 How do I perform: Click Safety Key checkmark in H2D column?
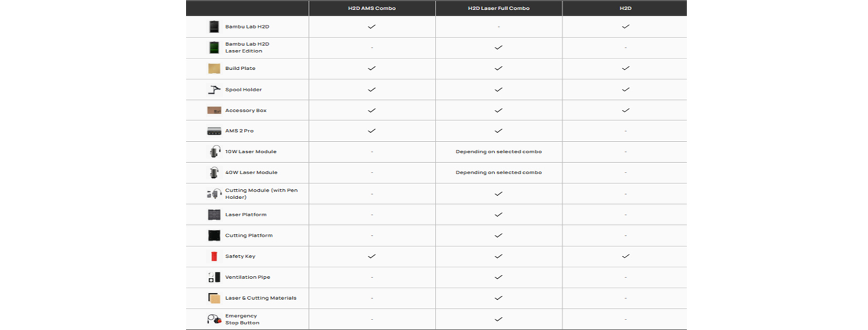pyautogui.click(x=625, y=256)
